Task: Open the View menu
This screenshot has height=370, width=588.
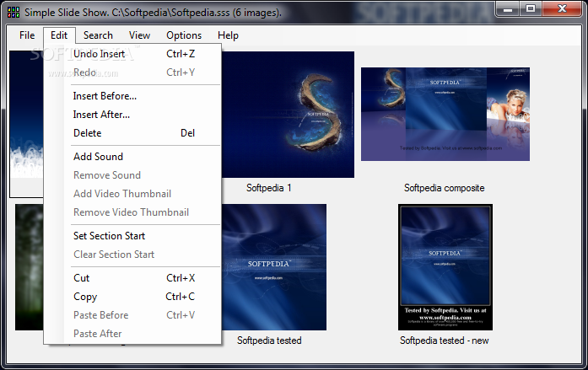Action: coord(139,35)
